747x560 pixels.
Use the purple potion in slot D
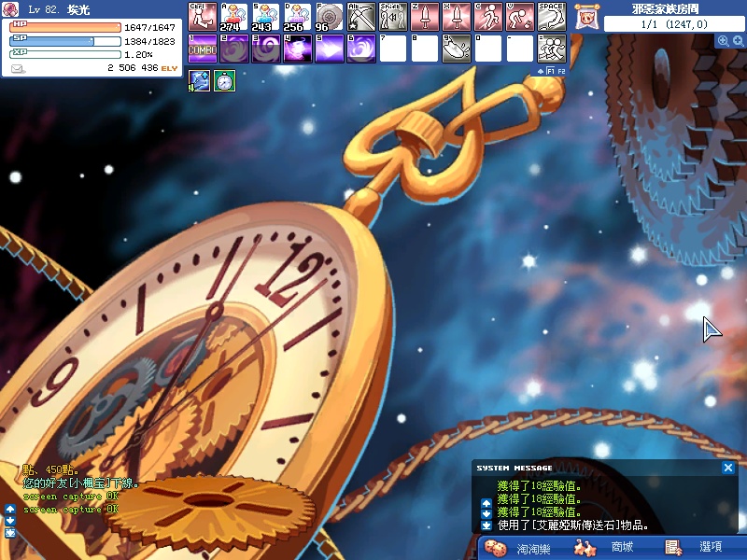tap(298, 17)
